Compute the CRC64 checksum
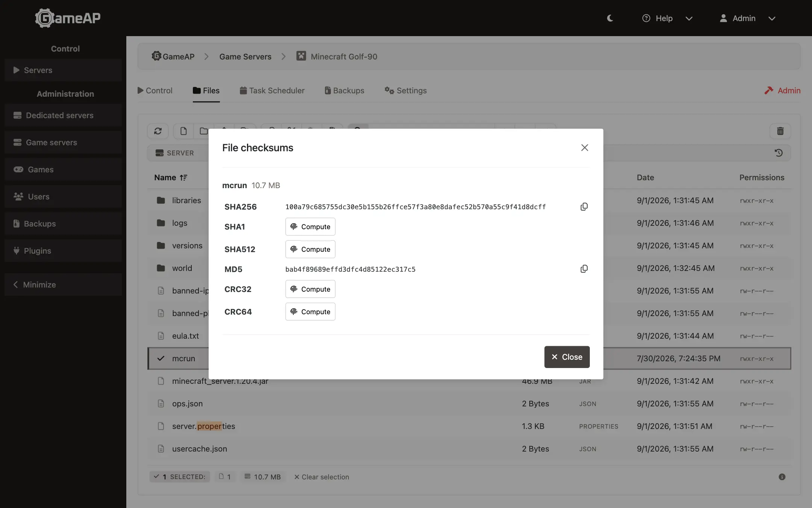Image resolution: width=812 pixels, height=508 pixels. (x=310, y=312)
